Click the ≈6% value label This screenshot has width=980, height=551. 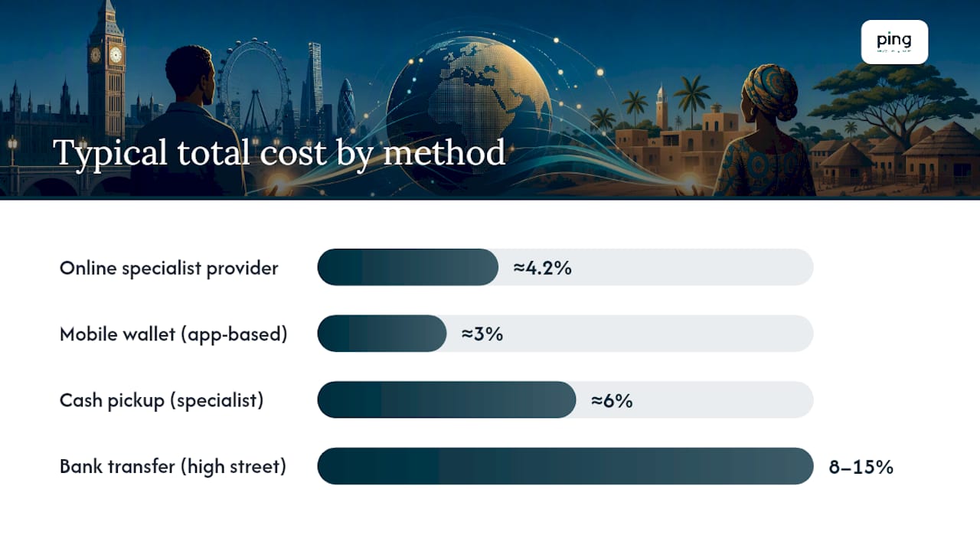pyautogui.click(x=612, y=400)
